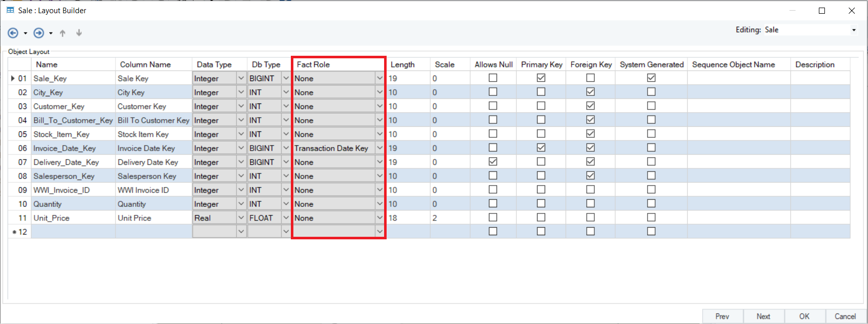868x324 pixels.
Task: Uncheck Primary Key for Invoice_Date_Key
Action: pyautogui.click(x=541, y=148)
